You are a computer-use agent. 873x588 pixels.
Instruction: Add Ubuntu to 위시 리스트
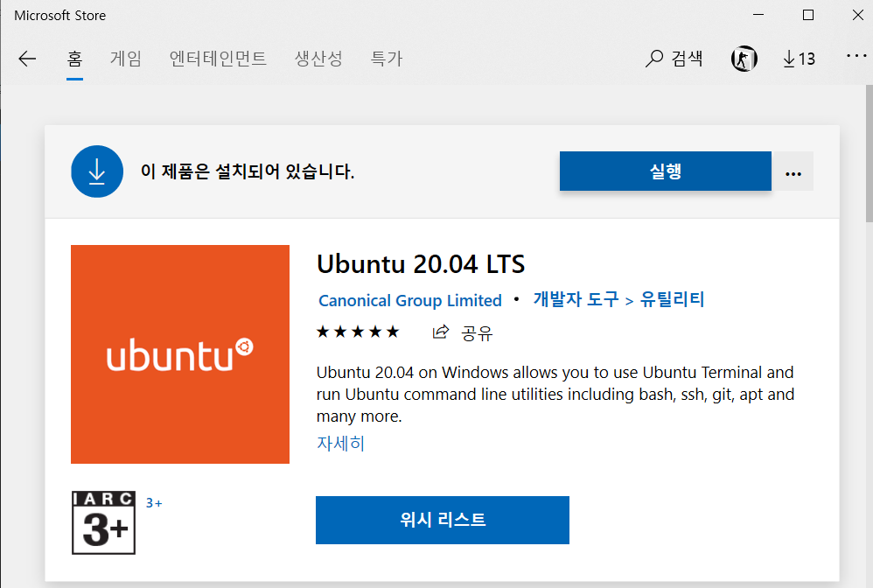(442, 520)
